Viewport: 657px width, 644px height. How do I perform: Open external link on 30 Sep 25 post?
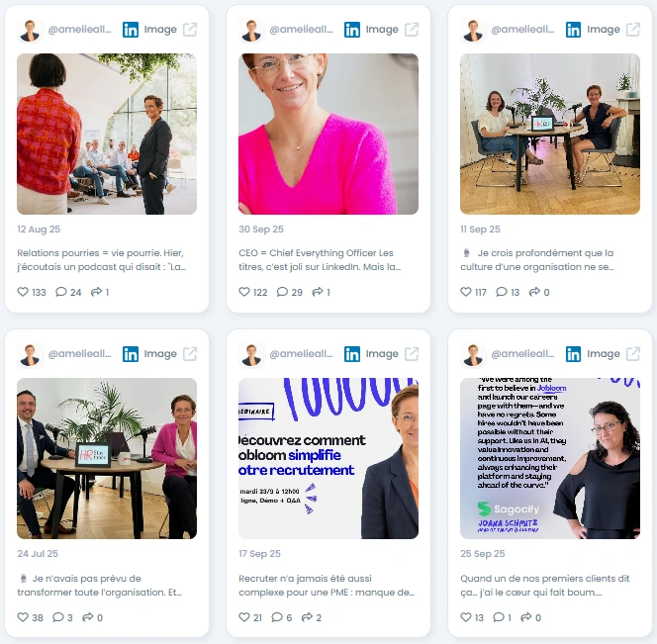412,30
